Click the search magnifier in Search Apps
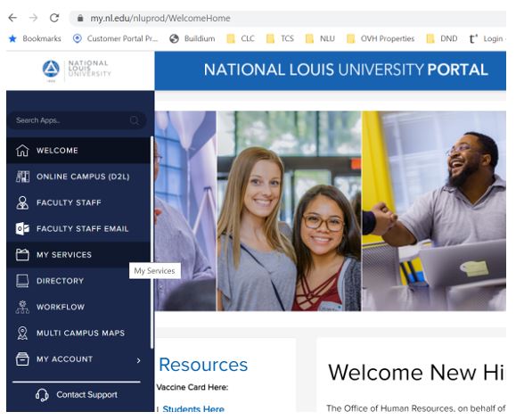The image size is (524, 420). pyautogui.click(x=135, y=120)
